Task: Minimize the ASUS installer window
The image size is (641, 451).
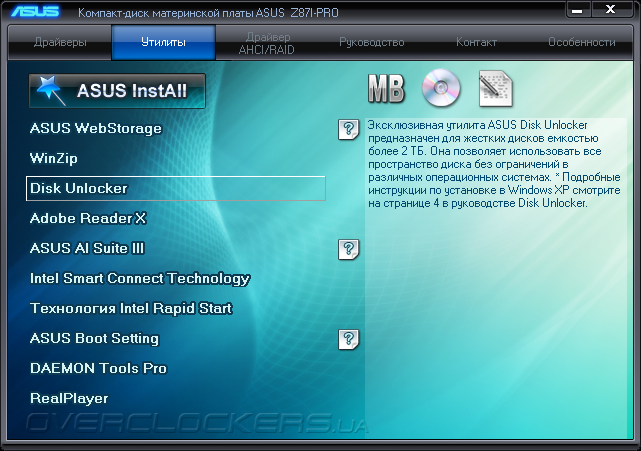Action: [x=578, y=10]
